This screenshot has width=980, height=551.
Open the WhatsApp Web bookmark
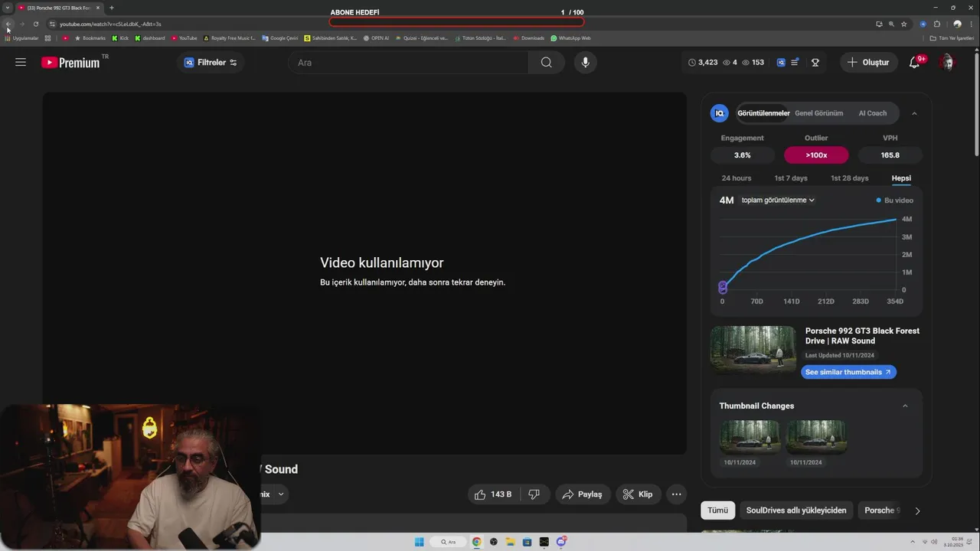(x=570, y=37)
